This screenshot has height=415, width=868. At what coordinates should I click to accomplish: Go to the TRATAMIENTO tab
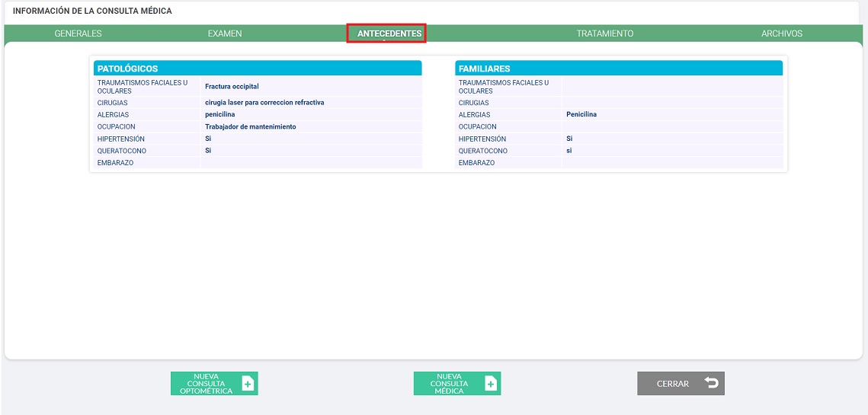(x=604, y=34)
